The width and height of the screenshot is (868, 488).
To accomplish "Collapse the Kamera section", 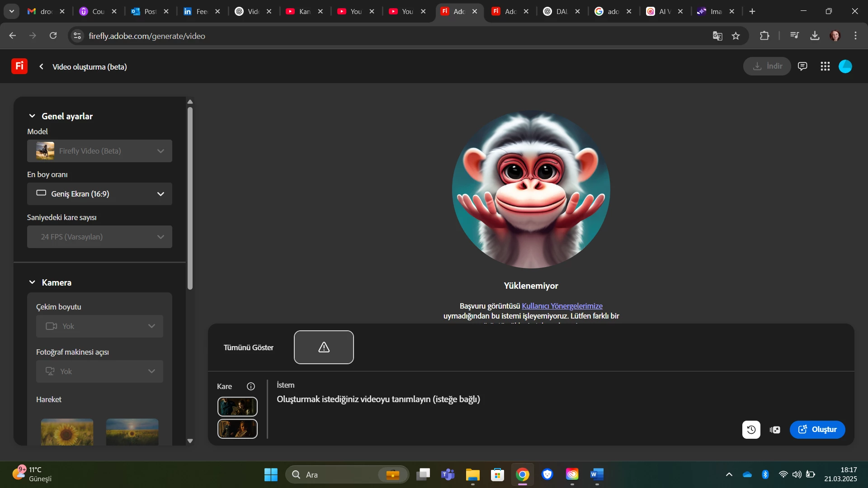I will pos(32,282).
